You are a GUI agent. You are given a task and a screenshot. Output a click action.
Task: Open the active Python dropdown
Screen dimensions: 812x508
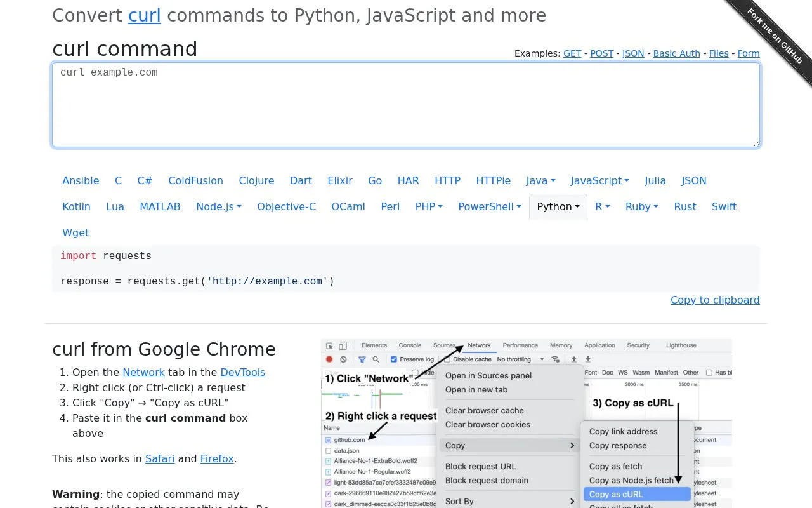coord(558,206)
